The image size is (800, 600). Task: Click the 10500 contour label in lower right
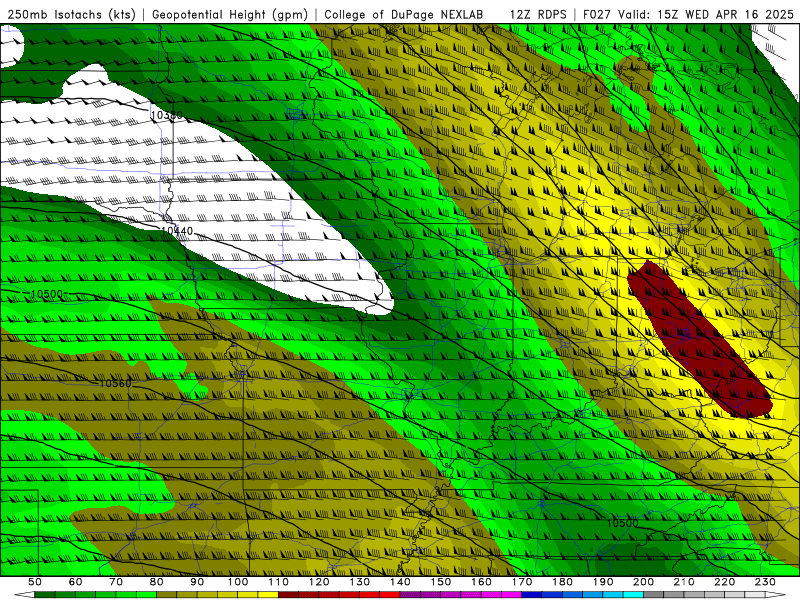[622, 523]
